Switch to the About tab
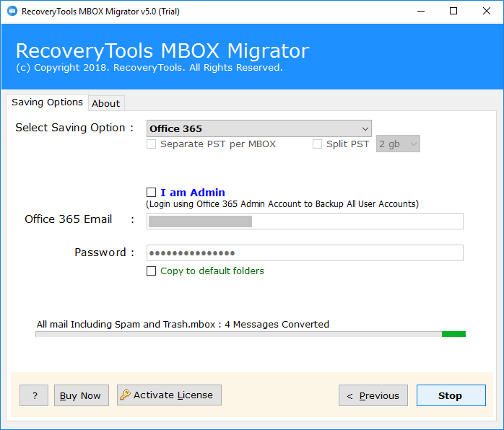Image resolution: width=504 pixels, height=430 pixels. click(106, 103)
